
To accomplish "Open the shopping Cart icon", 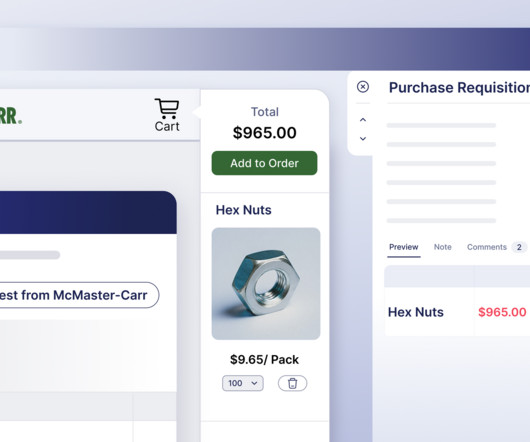I will (x=167, y=115).
